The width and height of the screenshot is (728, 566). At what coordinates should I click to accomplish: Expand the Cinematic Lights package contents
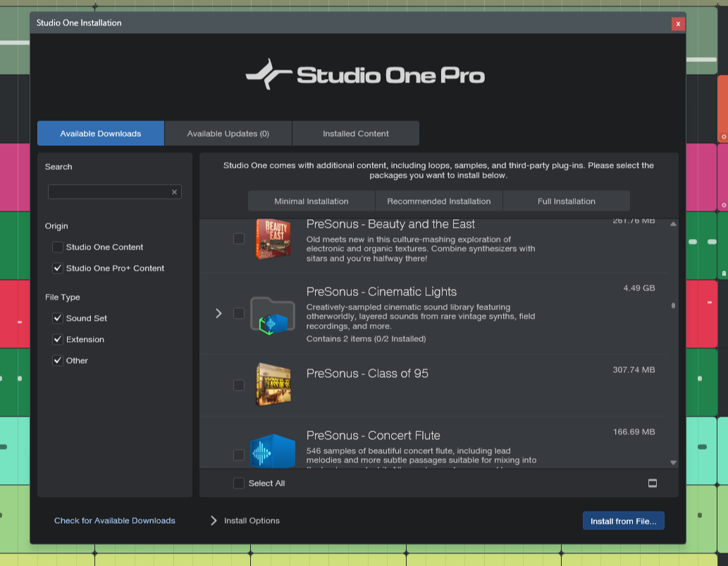pos(218,314)
